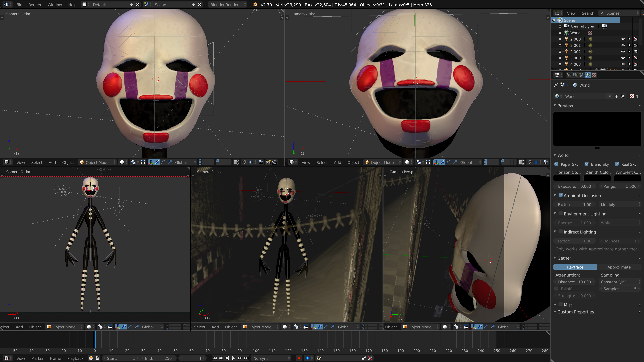The width and height of the screenshot is (644, 362).
Task: Open the timeline Marker menu
Action: (37, 358)
